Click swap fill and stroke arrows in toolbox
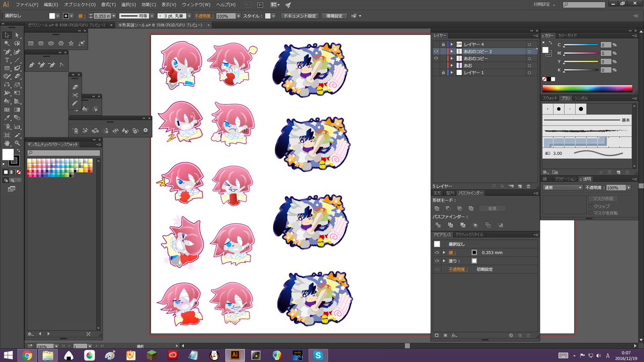Image resolution: width=644 pixels, height=362 pixels. (18, 150)
